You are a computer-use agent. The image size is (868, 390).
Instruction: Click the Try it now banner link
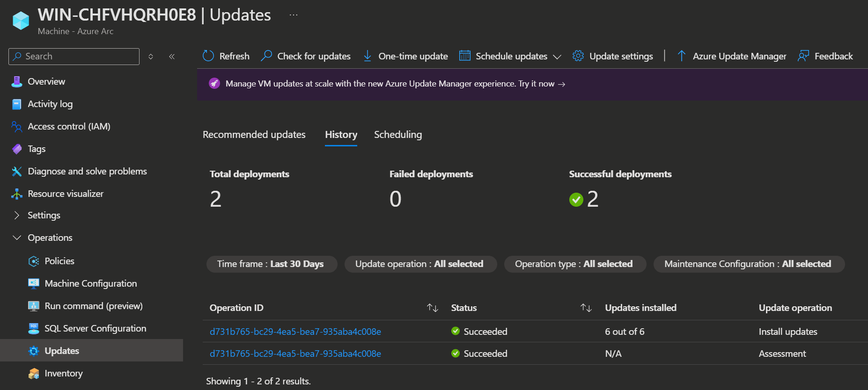542,84
